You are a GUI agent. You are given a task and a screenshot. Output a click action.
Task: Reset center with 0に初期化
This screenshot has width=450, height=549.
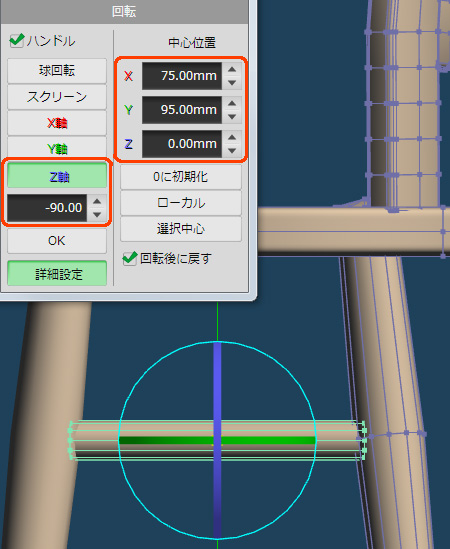tap(181, 177)
